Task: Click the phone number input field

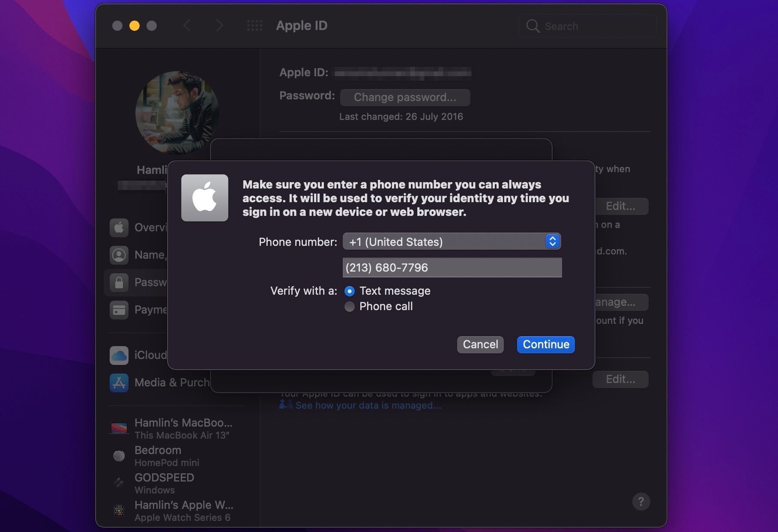Action: 452,267
